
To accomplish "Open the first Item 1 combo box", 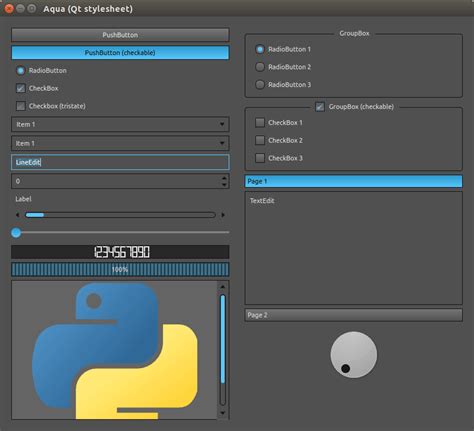I will [x=120, y=124].
